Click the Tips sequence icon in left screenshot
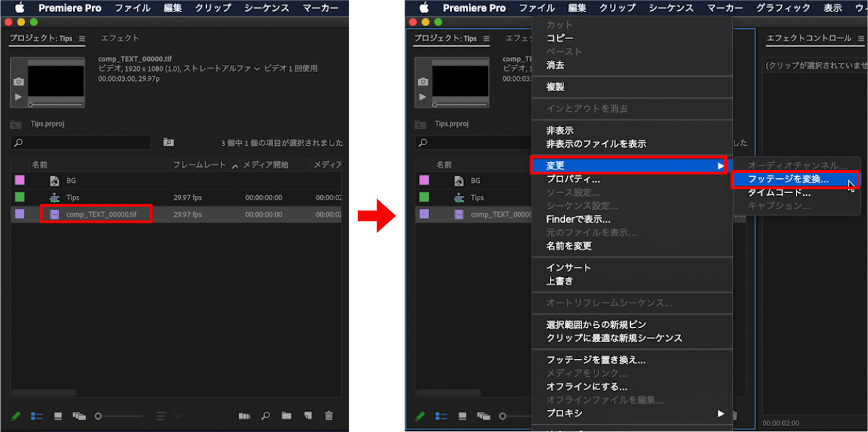This screenshot has width=868, height=432. click(x=55, y=197)
